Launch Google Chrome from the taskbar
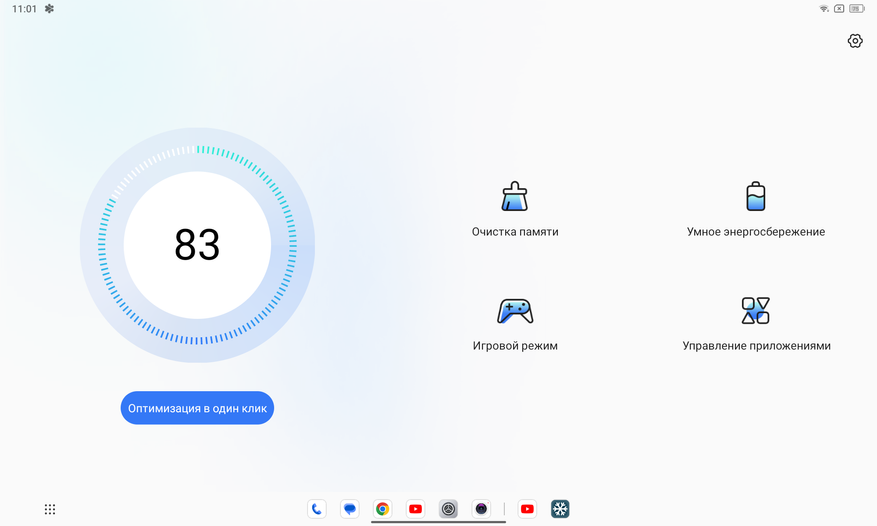Screen dimensions: 877x526 (383, 509)
